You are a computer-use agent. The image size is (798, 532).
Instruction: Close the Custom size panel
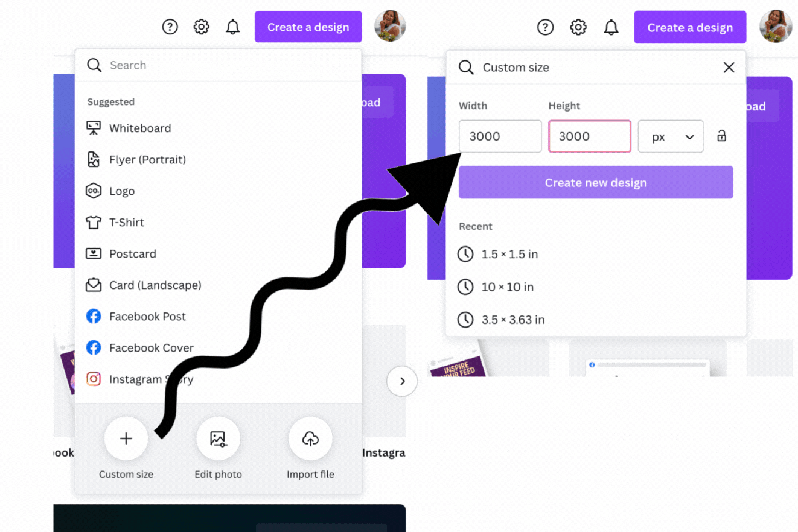pos(729,67)
